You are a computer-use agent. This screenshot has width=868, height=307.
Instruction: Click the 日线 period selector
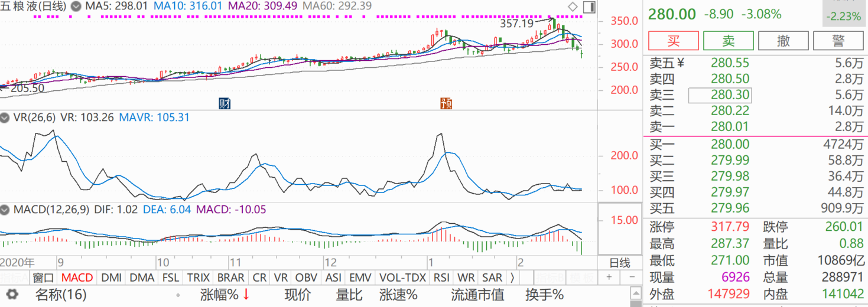pyautogui.click(x=620, y=263)
